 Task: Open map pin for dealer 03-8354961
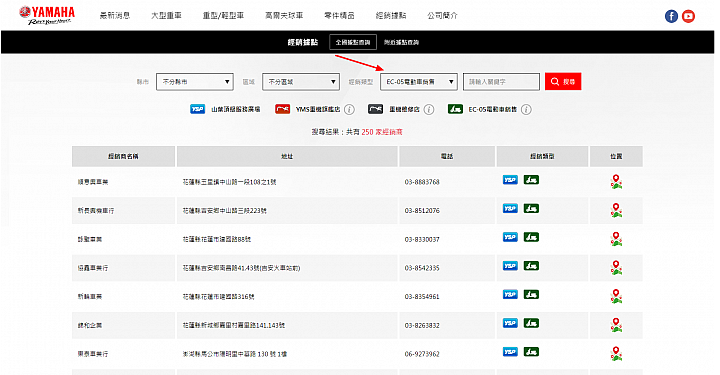point(616,297)
